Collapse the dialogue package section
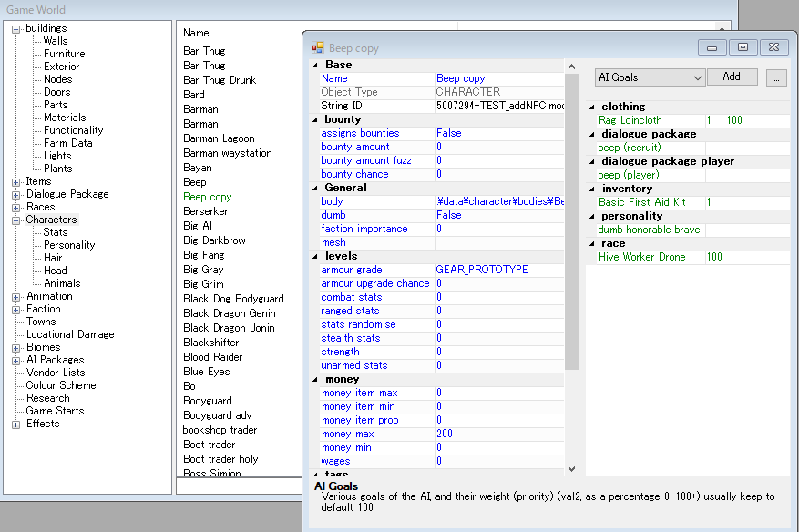Image resolution: width=799 pixels, height=532 pixels. [591, 135]
